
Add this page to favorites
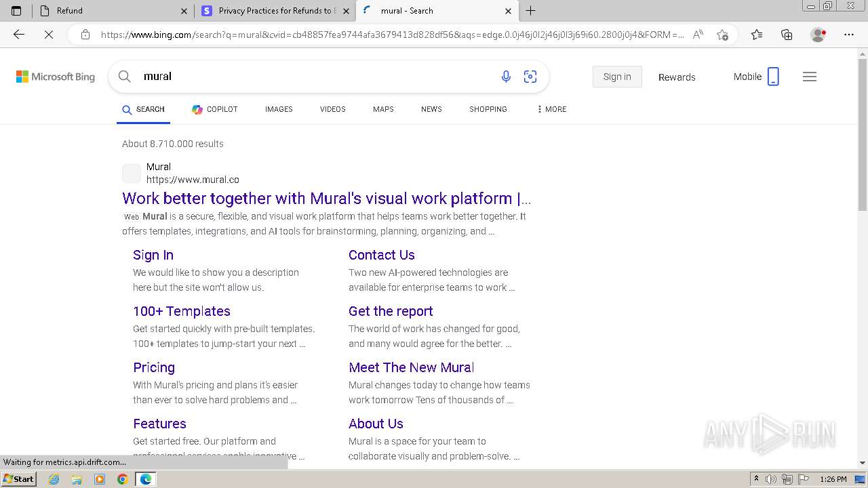[x=722, y=35]
